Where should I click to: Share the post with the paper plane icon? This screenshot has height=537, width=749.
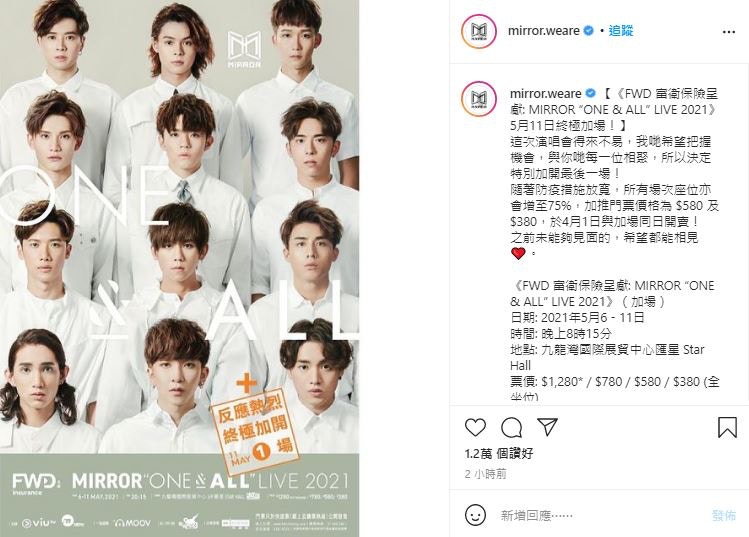pyautogui.click(x=547, y=427)
